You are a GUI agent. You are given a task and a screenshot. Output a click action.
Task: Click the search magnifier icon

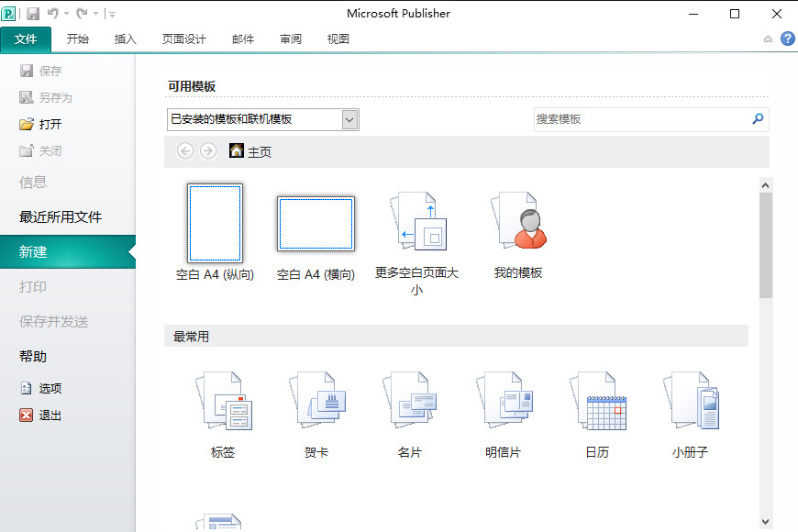759,119
